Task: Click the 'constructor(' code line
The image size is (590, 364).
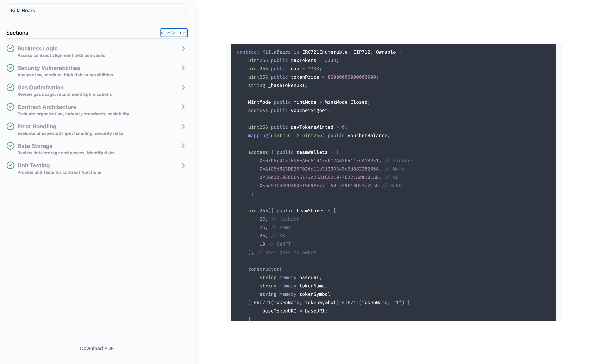Action: pos(265,269)
